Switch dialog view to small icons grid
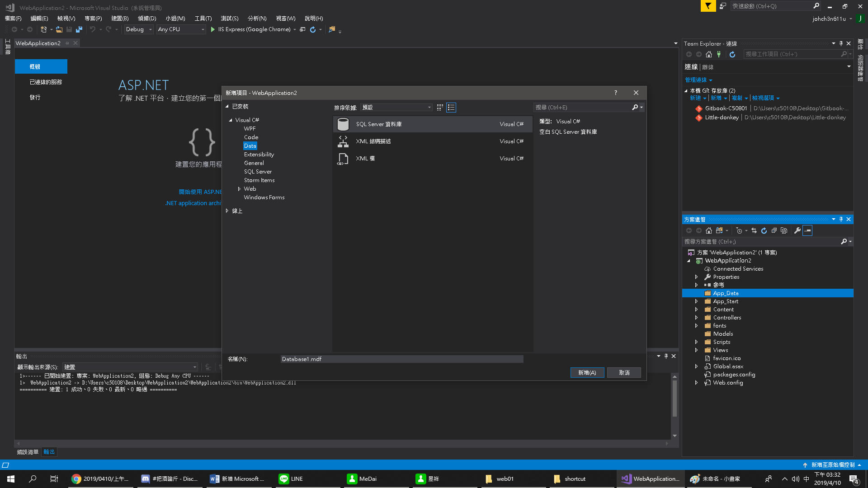868x488 pixels. point(440,108)
